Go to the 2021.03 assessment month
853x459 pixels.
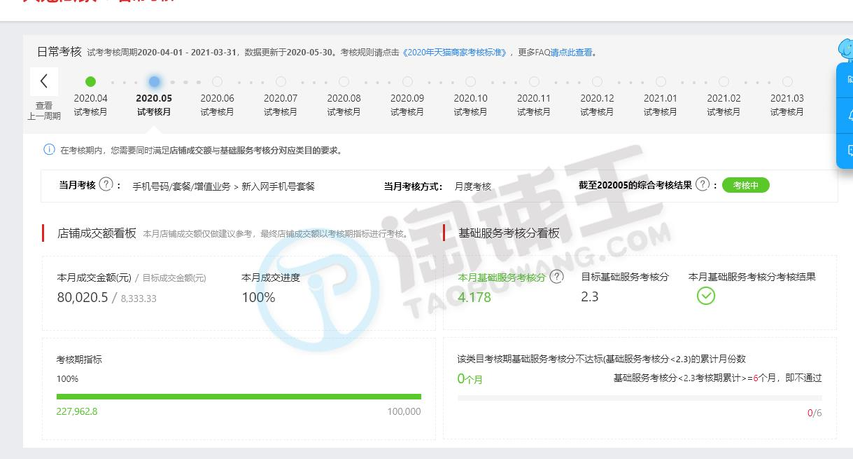pos(787,104)
